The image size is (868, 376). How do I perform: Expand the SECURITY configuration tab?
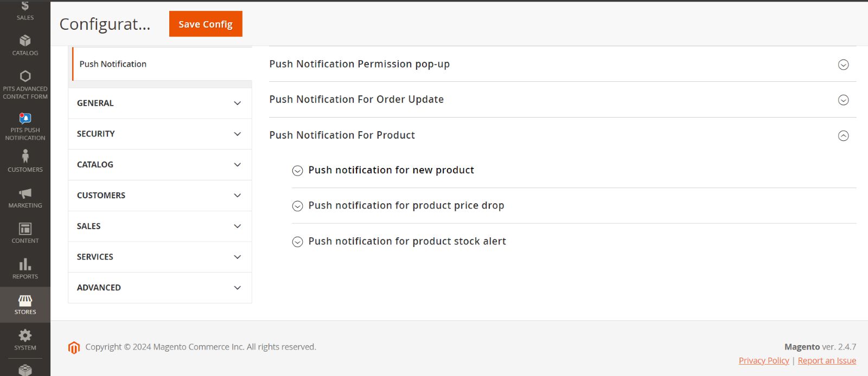coord(160,134)
